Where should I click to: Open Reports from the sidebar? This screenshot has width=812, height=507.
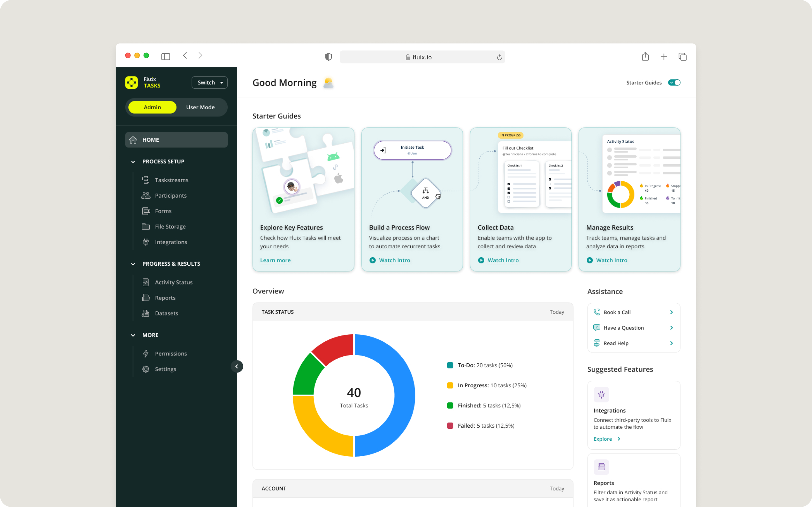pos(165,298)
